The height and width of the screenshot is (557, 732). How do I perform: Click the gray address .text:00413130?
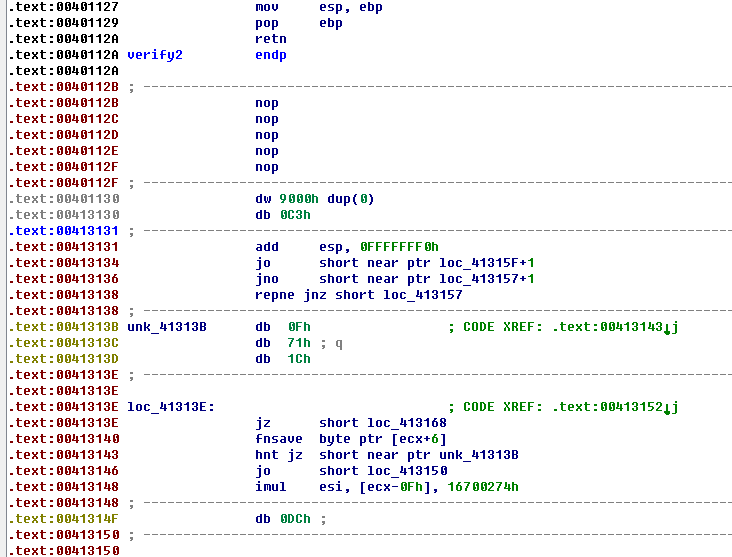pos(64,215)
